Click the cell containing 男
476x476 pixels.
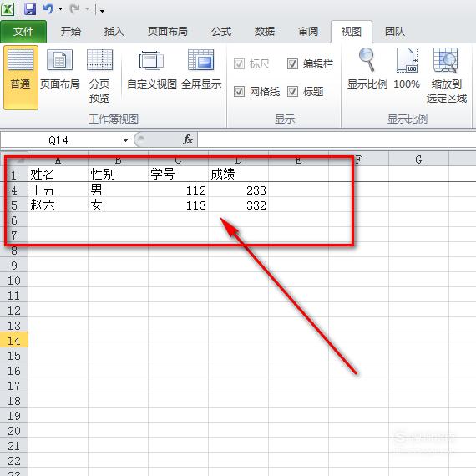pos(118,190)
